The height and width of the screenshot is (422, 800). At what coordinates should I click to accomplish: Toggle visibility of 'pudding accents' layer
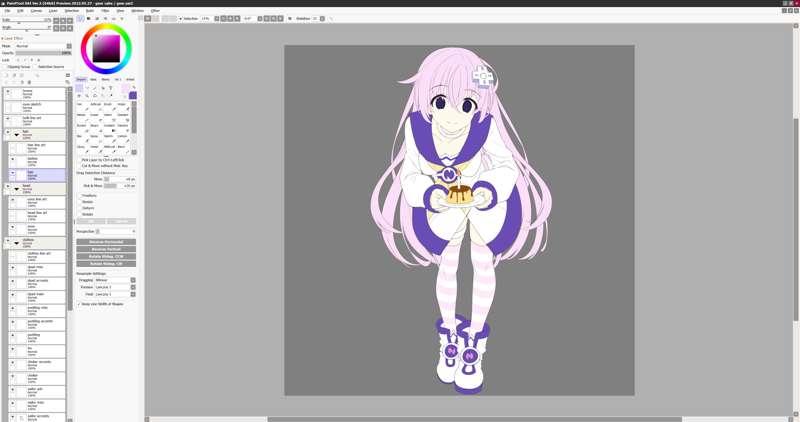pos(13,322)
